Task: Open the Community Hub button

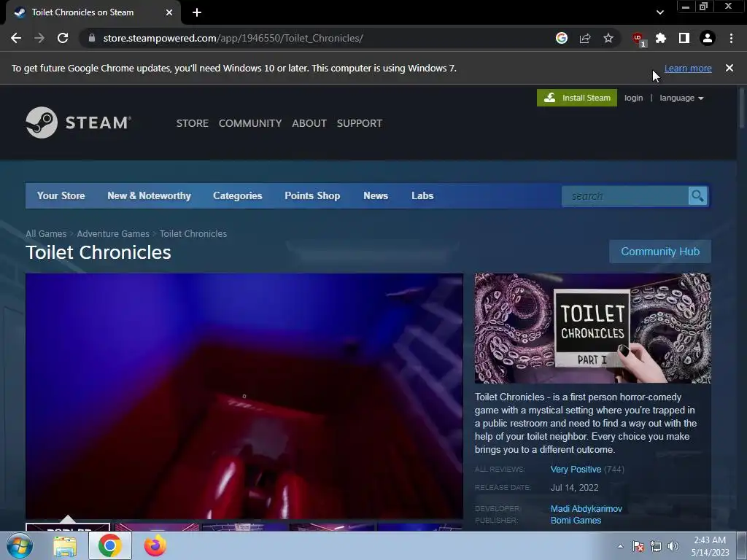Action: [660, 252]
